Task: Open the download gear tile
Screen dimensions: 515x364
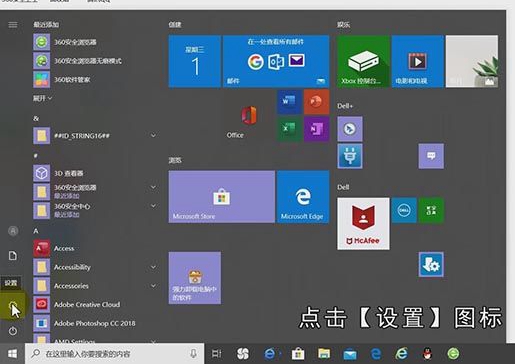Action: point(431,264)
